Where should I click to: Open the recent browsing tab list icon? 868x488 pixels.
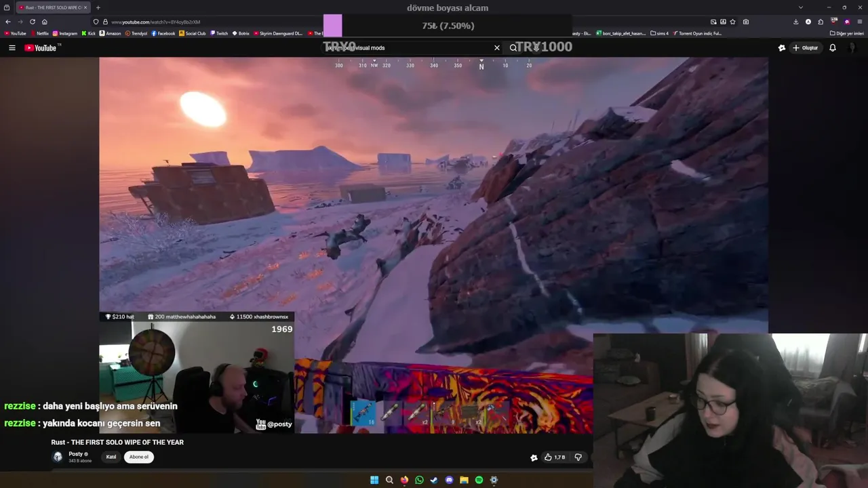[x=7, y=7]
